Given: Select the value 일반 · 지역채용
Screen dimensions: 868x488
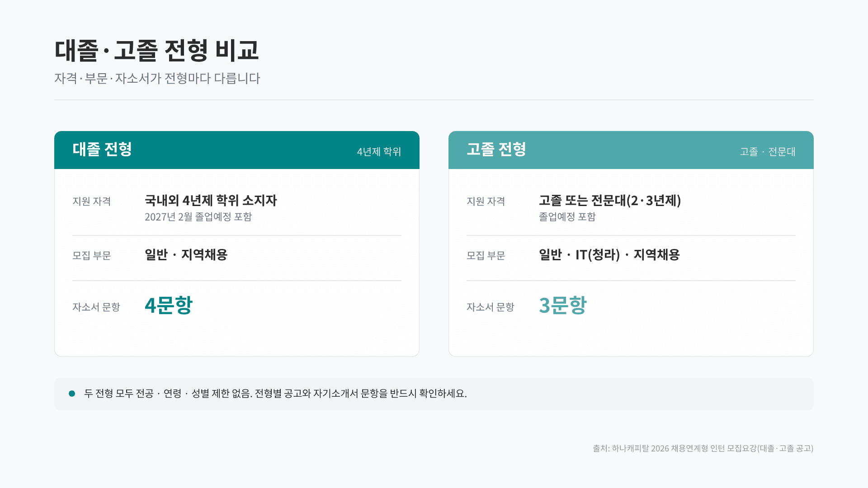Looking at the screenshot, I should 186,255.
